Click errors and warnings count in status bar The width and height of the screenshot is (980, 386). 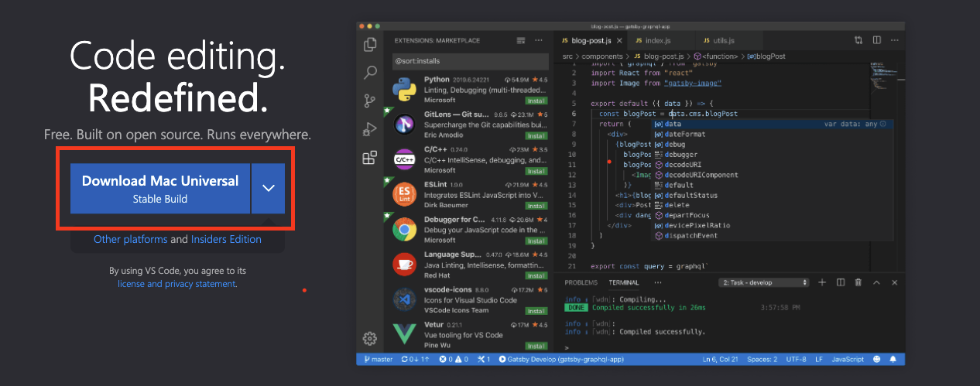coord(454,360)
